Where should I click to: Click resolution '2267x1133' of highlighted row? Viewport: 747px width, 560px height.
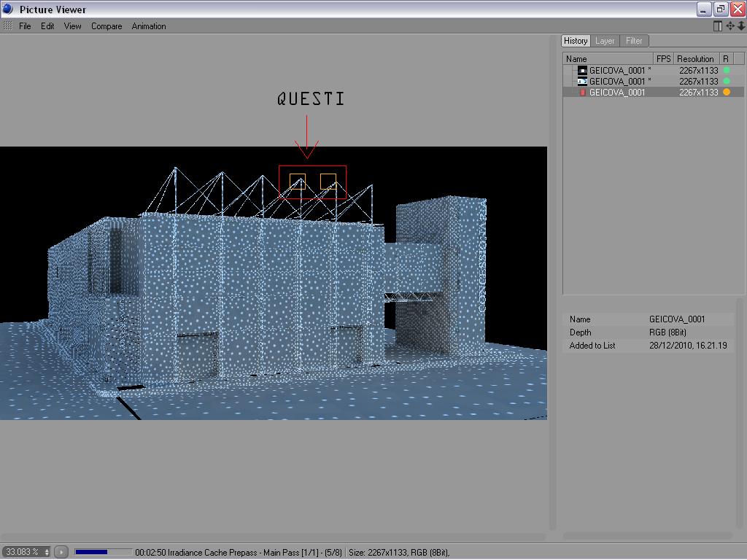pos(698,93)
